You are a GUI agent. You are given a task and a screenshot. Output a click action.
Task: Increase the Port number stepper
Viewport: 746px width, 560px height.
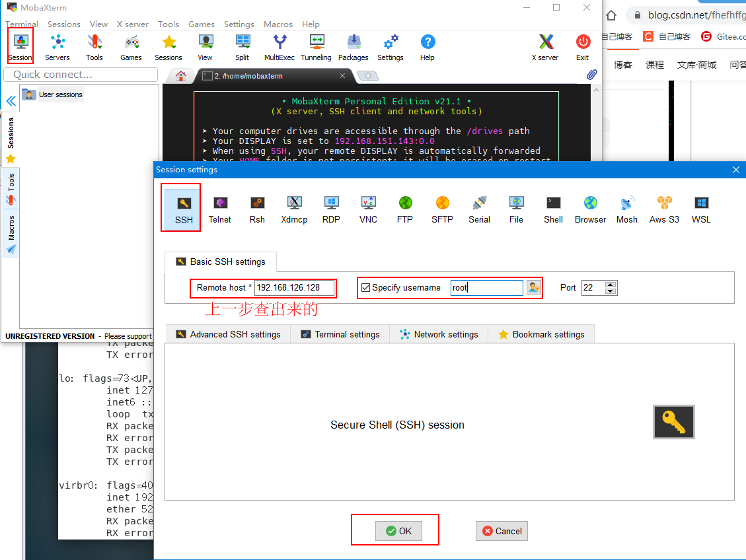(x=611, y=285)
